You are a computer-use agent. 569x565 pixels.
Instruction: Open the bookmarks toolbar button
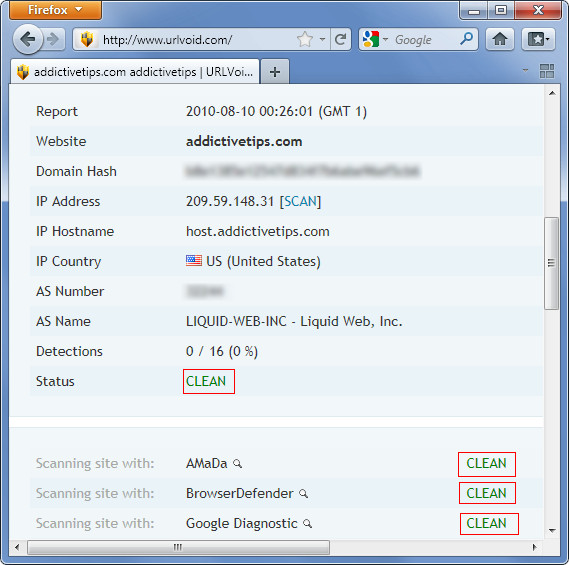point(539,39)
